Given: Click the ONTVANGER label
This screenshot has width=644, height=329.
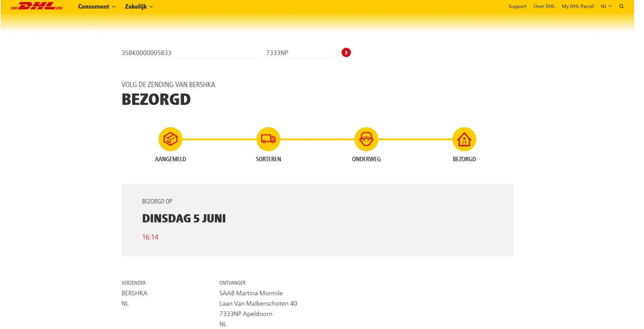Looking at the screenshot, I should [x=233, y=283].
